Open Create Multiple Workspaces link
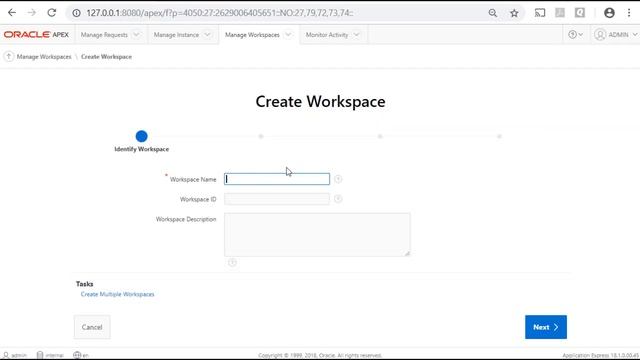640x360 pixels. point(118,294)
